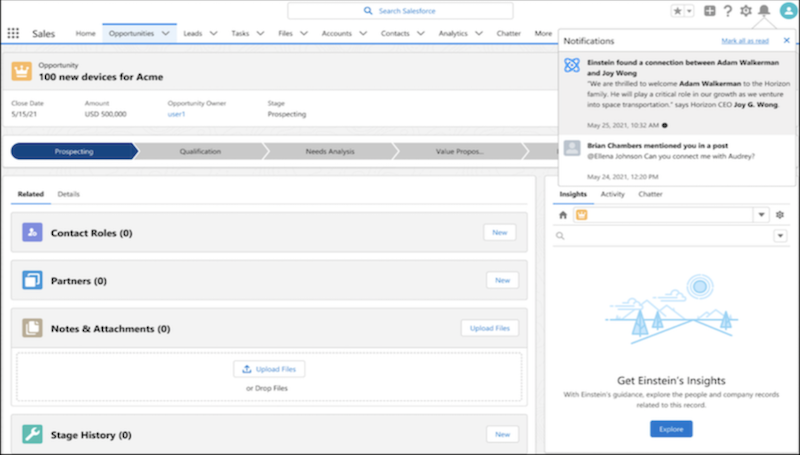Click the Contact Roles icon
This screenshot has height=455, width=800.
pos(32,233)
